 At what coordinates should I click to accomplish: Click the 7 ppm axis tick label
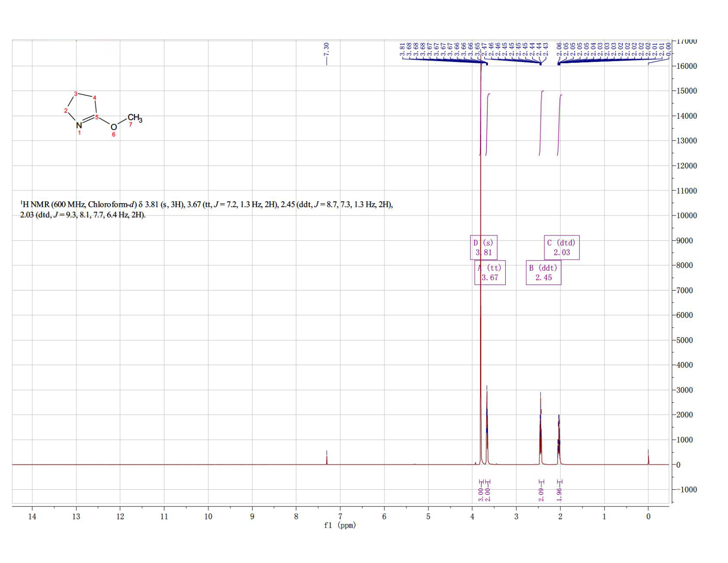click(340, 516)
